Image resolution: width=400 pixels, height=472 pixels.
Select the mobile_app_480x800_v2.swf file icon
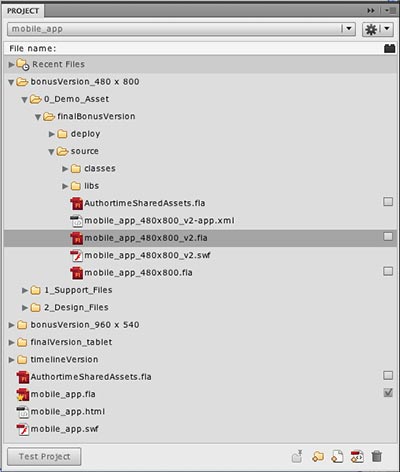click(x=77, y=256)
